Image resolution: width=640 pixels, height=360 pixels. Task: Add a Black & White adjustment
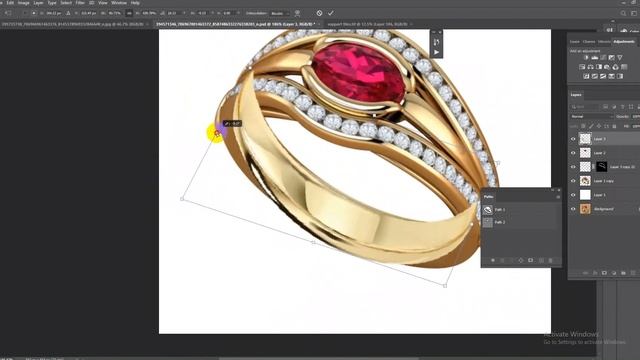pyautogui.click(x=599, y=67)
